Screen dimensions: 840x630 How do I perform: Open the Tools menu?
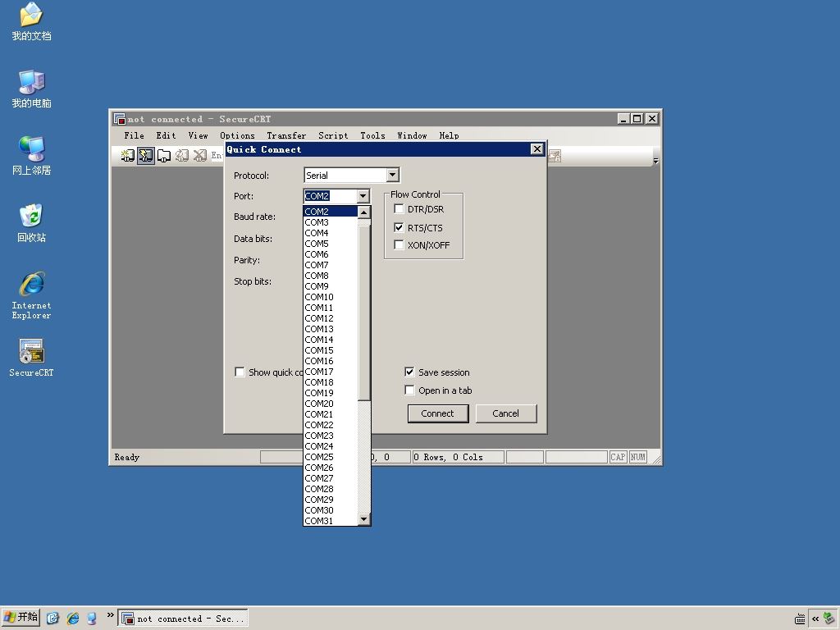click(x=373, y=135)
